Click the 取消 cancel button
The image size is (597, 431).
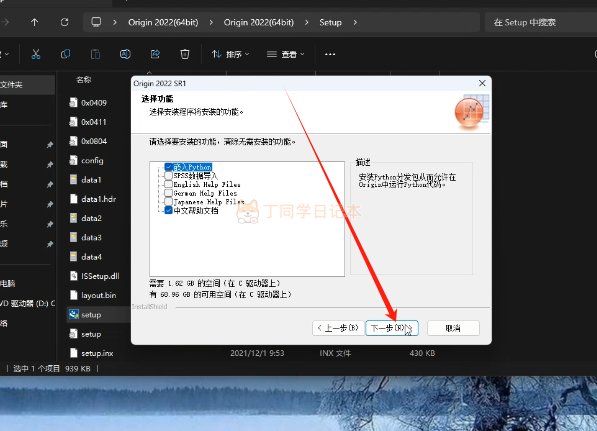point(453,328)
